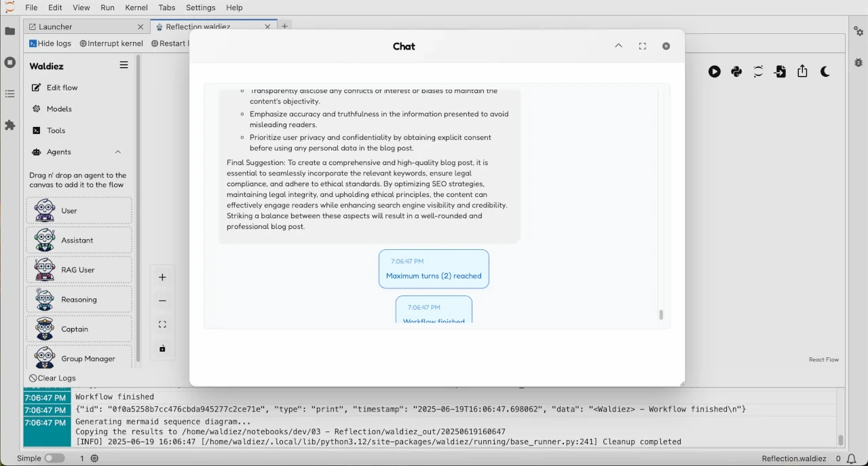This screenshot has height=466, width=868.
Task: Click the Clear Logs button
Action: pyautogui.click(x=52, y=378)
